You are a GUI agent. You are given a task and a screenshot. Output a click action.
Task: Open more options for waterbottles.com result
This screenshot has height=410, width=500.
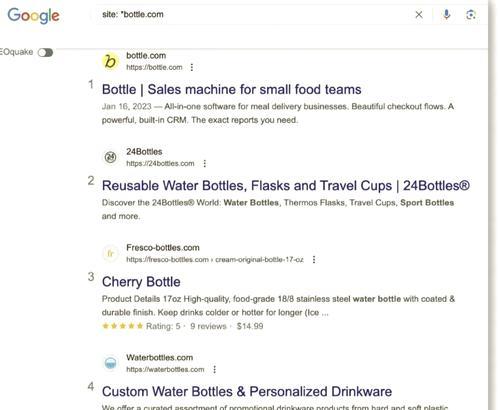pos(215,369)
